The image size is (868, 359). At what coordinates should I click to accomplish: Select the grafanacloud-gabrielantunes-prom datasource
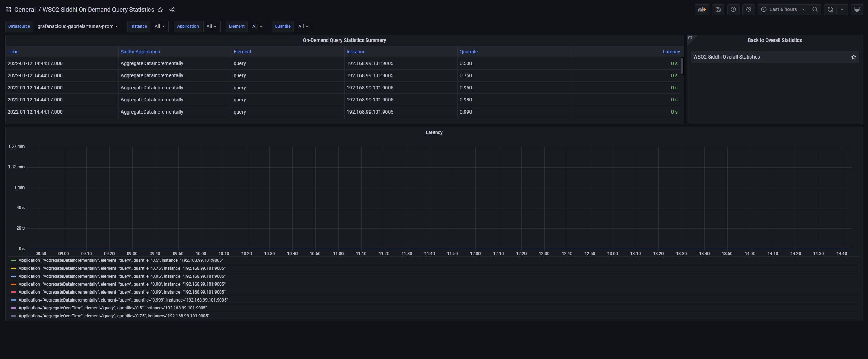(x=78, y=26)
